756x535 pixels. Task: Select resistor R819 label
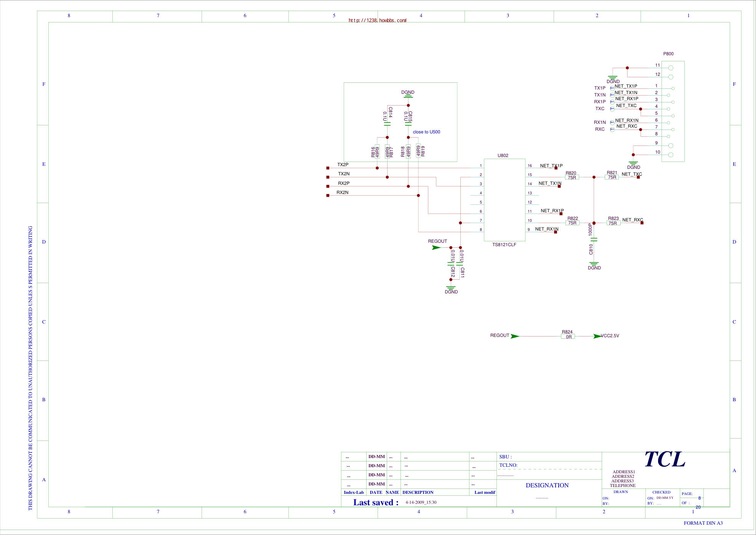[x=423, y=151]
